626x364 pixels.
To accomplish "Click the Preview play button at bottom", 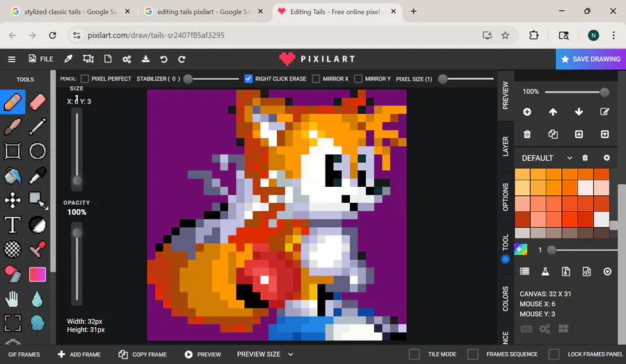I will coord(203,354).
